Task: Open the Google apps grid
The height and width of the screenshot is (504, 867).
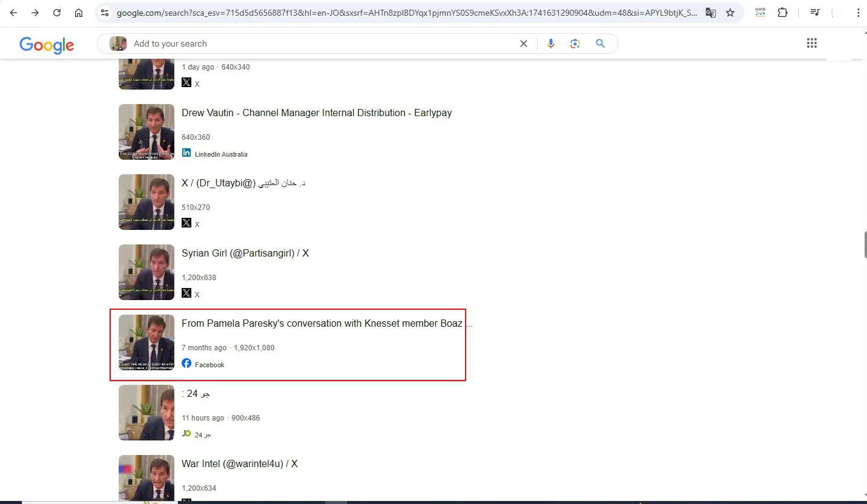Action: click(812, 43)
